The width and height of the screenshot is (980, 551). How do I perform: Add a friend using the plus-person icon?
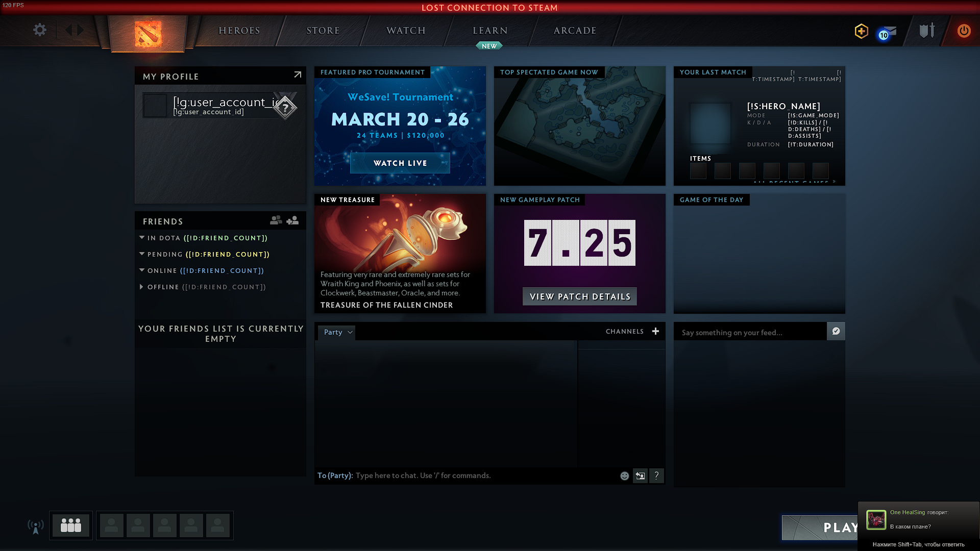(292, 220)
